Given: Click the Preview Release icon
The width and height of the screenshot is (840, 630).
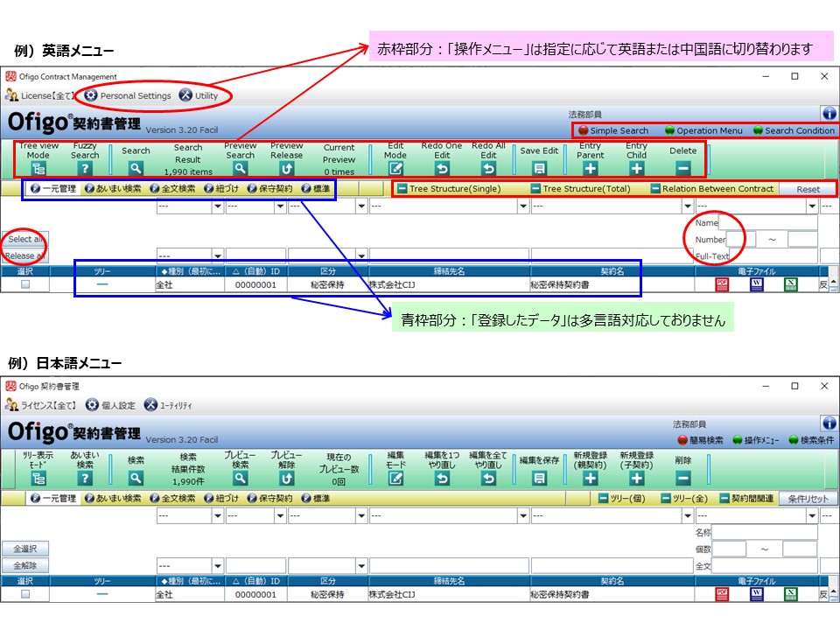Looking at the screenshot, I should click(287, 169).
